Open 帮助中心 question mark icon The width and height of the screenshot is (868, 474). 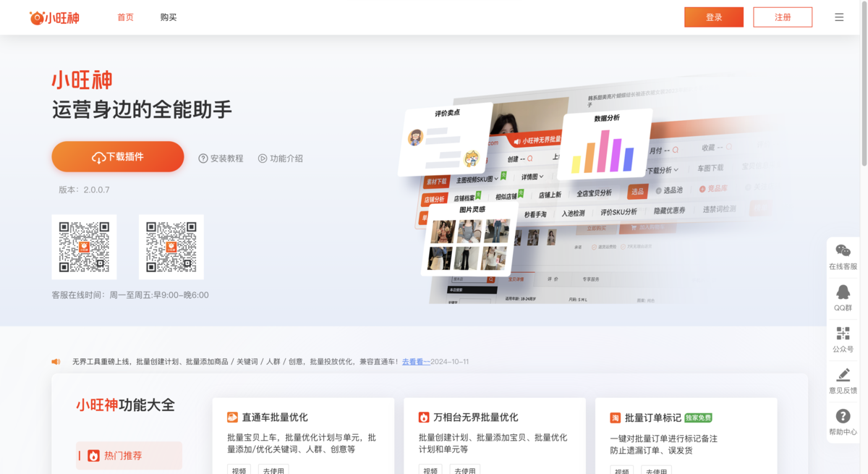(x=843, y=416)
